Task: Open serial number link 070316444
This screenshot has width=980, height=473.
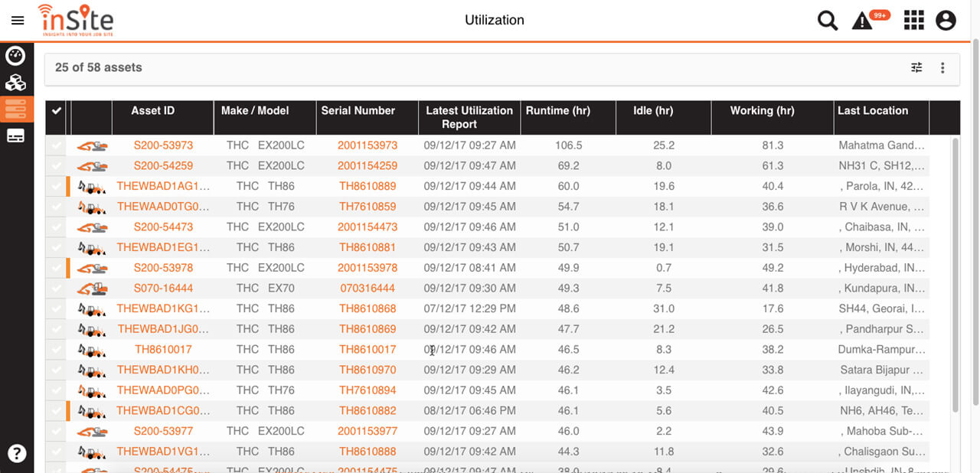Action: pos(367,289)
